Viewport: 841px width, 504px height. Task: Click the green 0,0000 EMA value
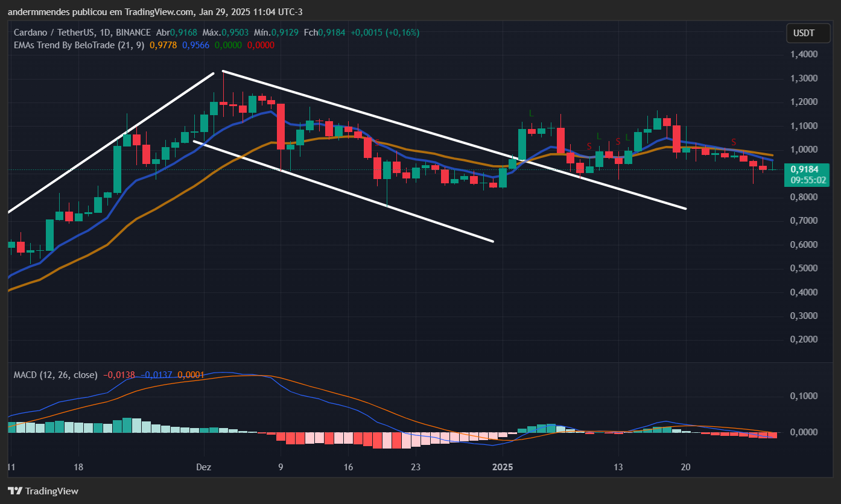tap(228, 45)
